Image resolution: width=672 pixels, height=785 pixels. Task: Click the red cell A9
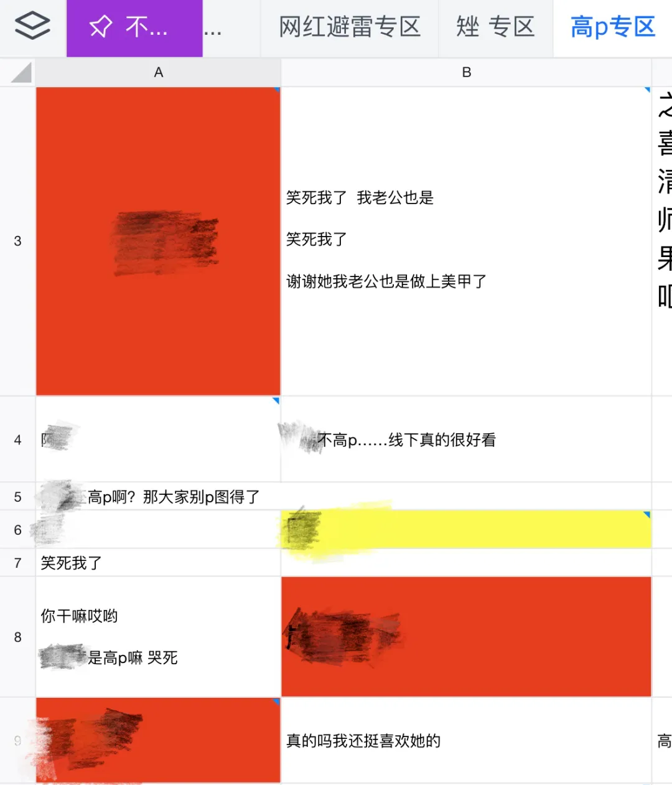(x=158, y=740)
